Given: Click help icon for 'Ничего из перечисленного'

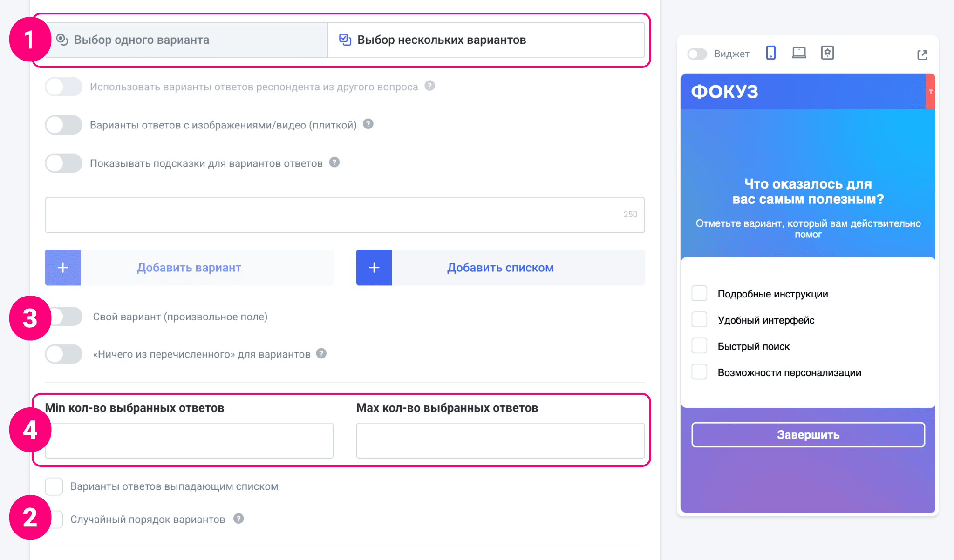Looking at the screenshot, I should pos(321,354).
